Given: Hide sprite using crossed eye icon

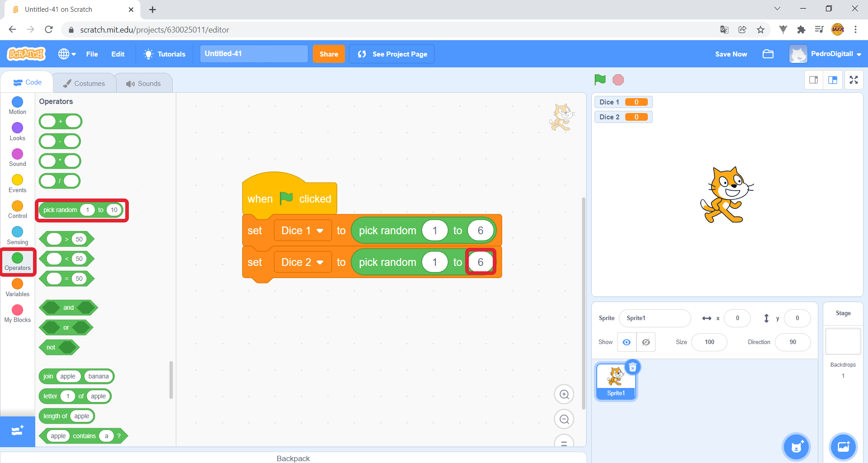Looking at the screenshot, I should (x=646, y=342).
